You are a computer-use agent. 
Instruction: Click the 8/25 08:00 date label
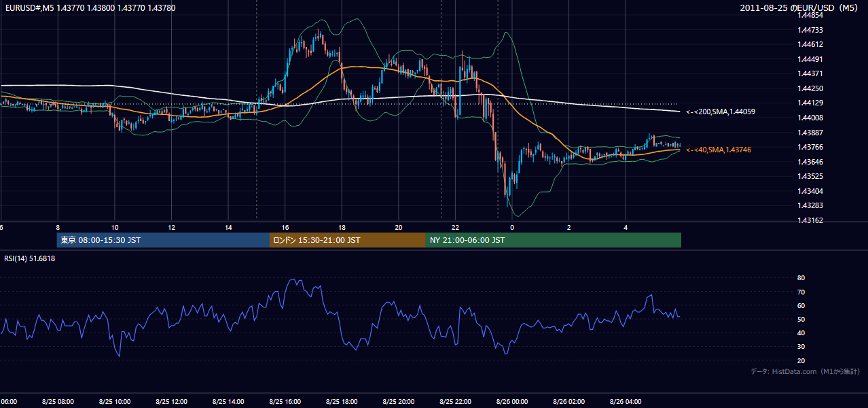pyautogui.click(x=58, y=401)
